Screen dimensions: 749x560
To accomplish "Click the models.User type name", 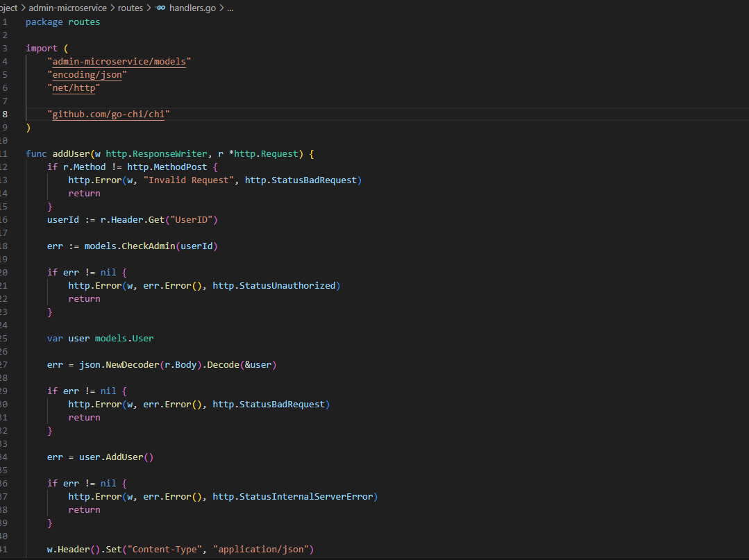I will pos(124,339).
